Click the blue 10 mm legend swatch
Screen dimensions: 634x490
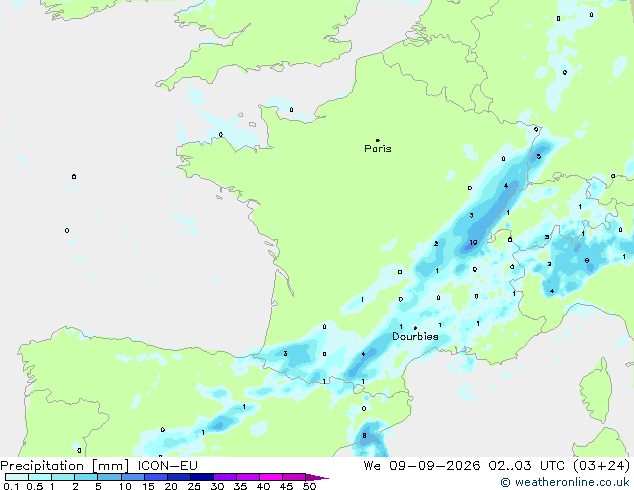pos(133,477)
